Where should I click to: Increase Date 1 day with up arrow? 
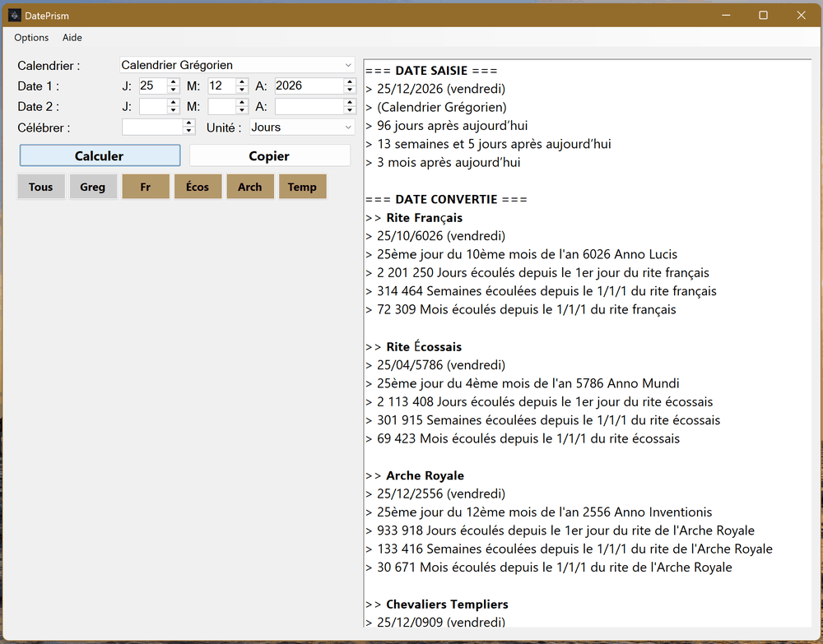(x=173, y=82)
